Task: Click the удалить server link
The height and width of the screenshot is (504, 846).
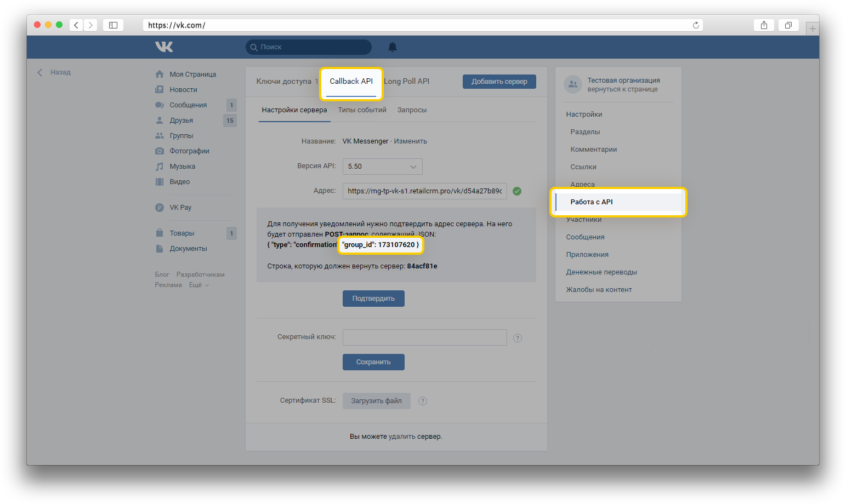Action: pyautogui.click(x=402, y=437)
